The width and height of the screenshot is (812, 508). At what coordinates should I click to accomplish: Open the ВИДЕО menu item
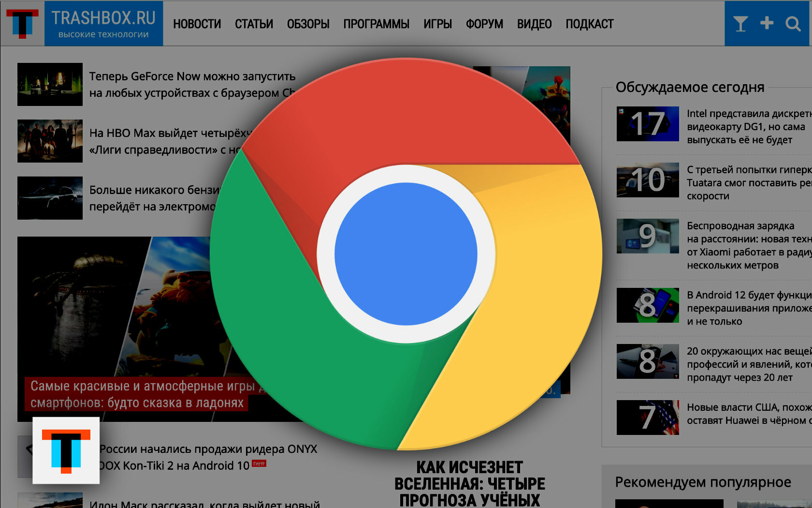(x=534, y=24)
